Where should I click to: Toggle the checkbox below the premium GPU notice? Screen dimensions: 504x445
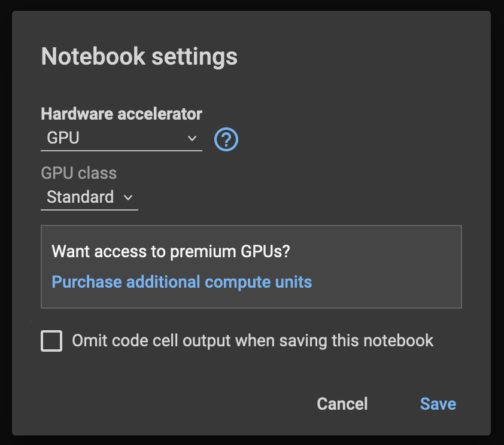click(51, 340)
